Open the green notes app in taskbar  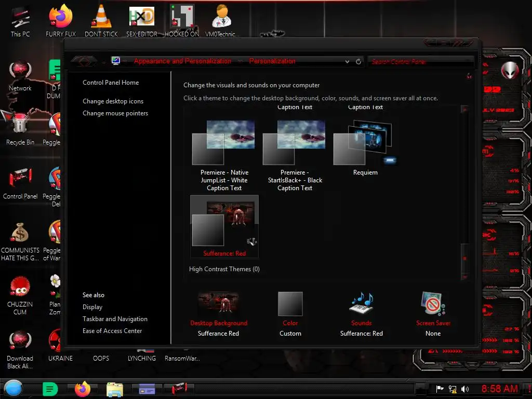[x=50, y=389]
